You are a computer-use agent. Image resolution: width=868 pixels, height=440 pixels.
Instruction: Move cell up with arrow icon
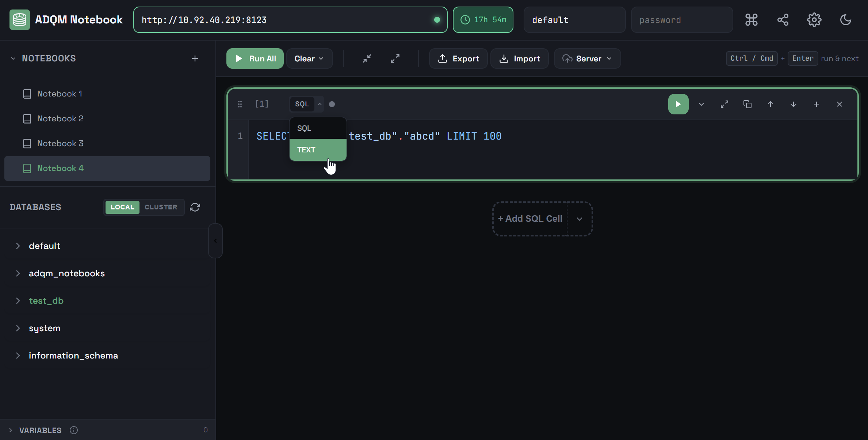coord(770,104)
